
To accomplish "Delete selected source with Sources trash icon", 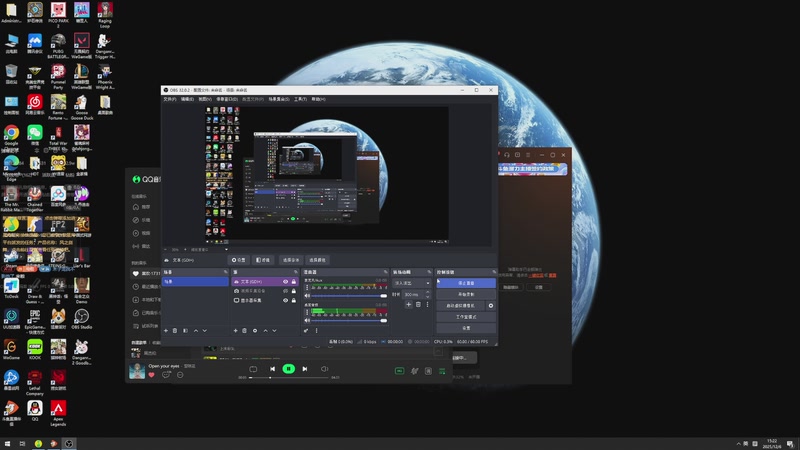I will point(244,330).
